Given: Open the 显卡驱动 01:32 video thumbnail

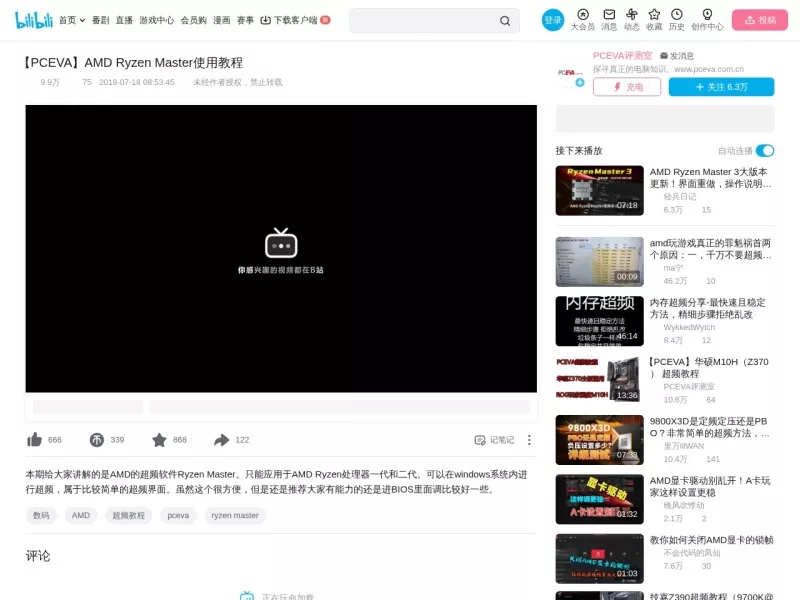Looking at the screenshot, I should (599, 499).
